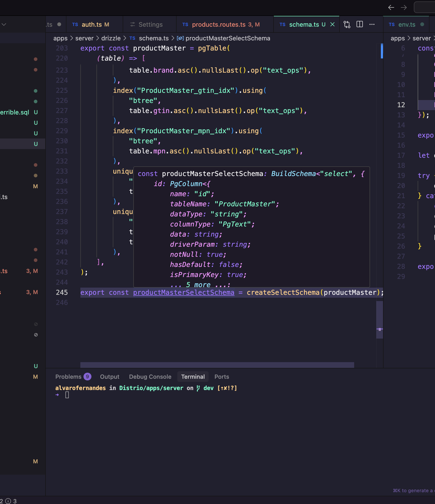The width and height of the screenshot is (435, 504).
Task: Open the More Actions ellipsis menu
Action: pyautogui.click(x=372, y=24)
